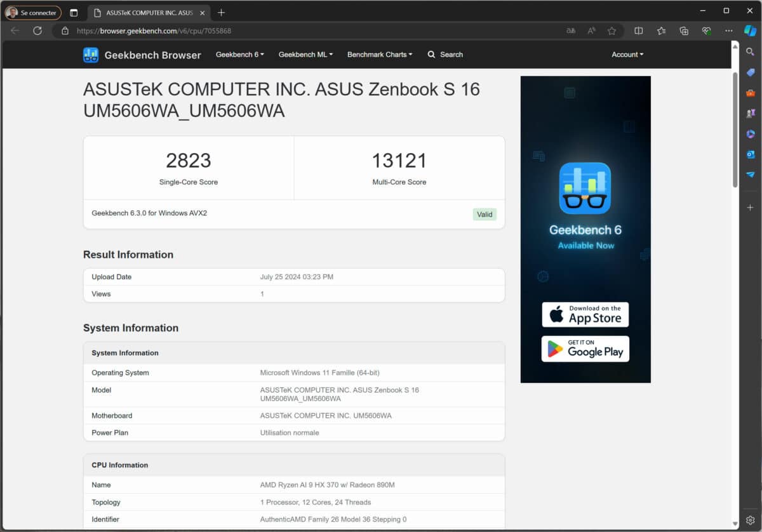
Task: Click the sidebar search icon
Action: (750, 52)
